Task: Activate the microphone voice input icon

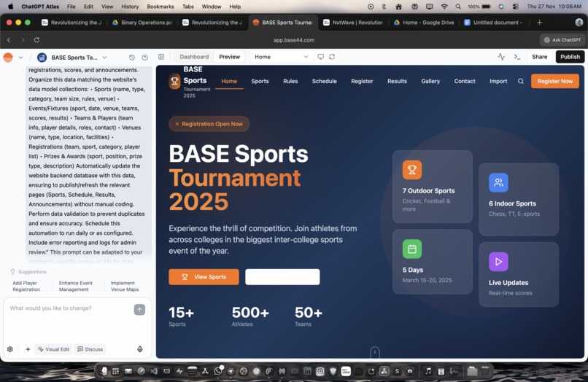Action: (140, 349)
